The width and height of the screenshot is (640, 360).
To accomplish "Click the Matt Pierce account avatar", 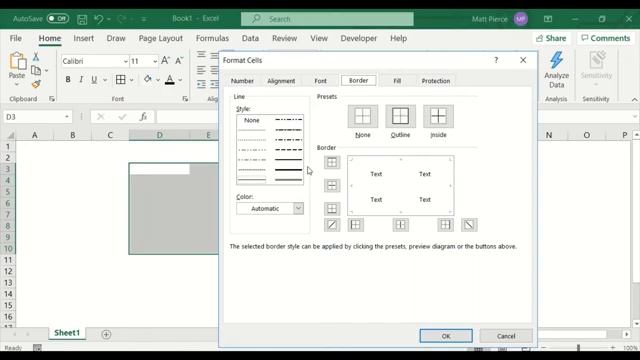I will [520, 19].
